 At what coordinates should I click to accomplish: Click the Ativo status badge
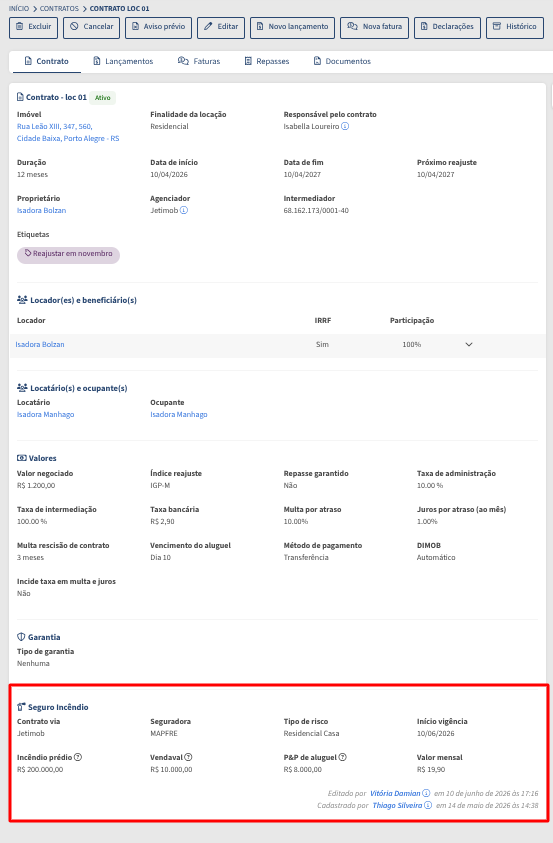103,98
